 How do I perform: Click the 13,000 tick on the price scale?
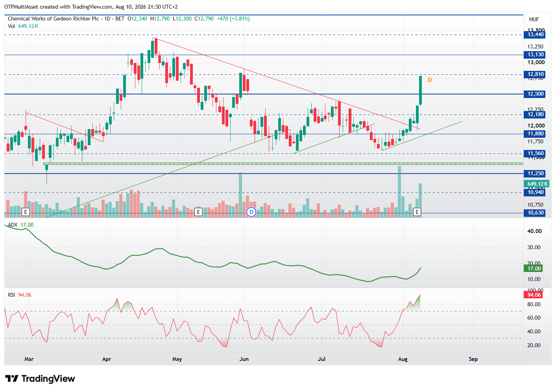(536, 62)
